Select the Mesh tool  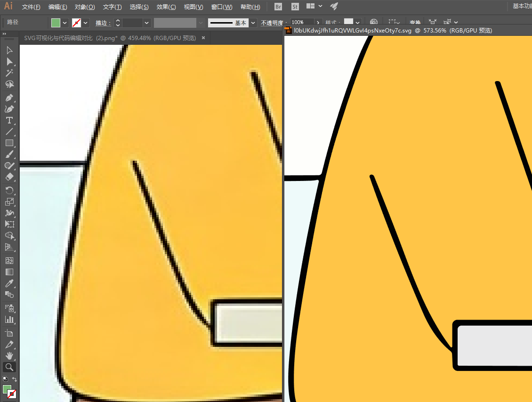[x=9, y=261]
